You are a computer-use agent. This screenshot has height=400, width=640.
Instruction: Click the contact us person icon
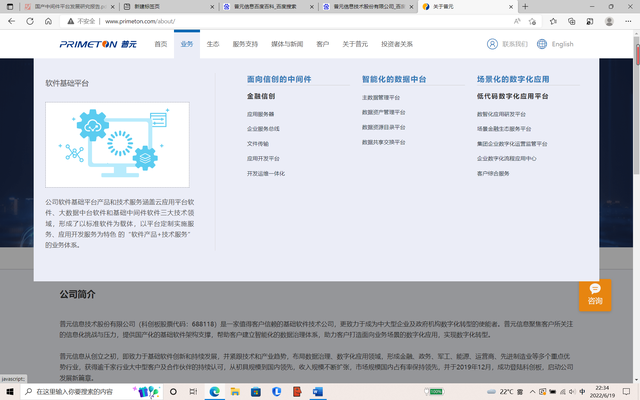(492, 44)
